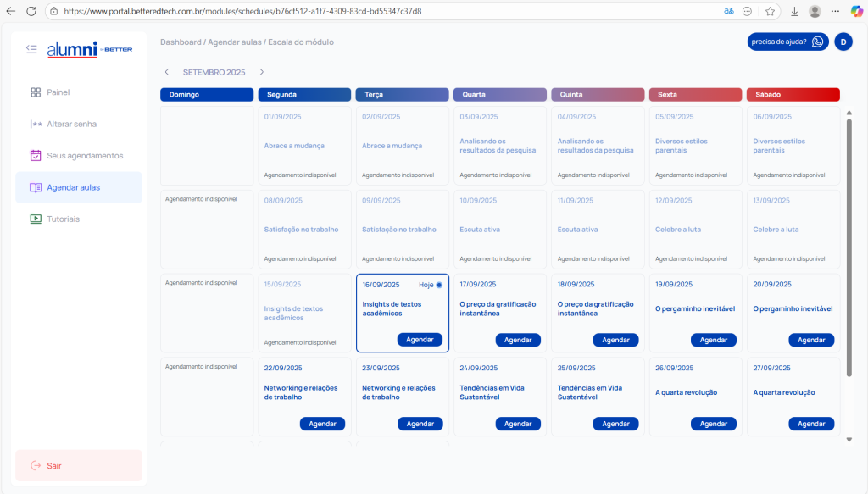Click Agendar for 17/09/2025 class
This screenshot has width=868, height=494.
[x=518, y=340]
